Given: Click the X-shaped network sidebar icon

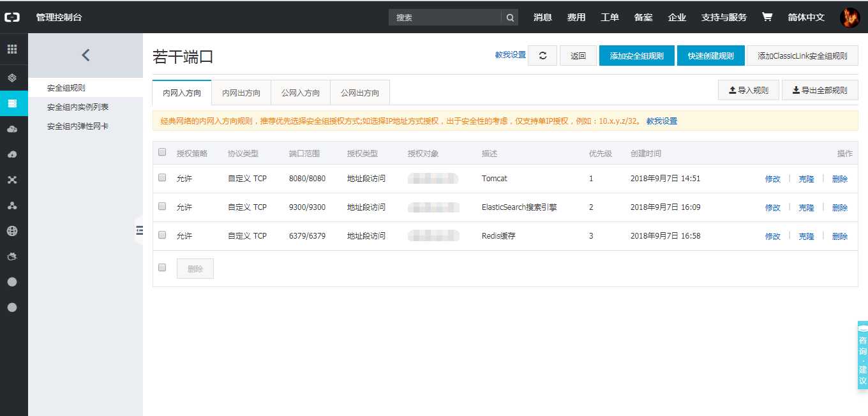Looking at the screenshot, I should click(12, 180).
